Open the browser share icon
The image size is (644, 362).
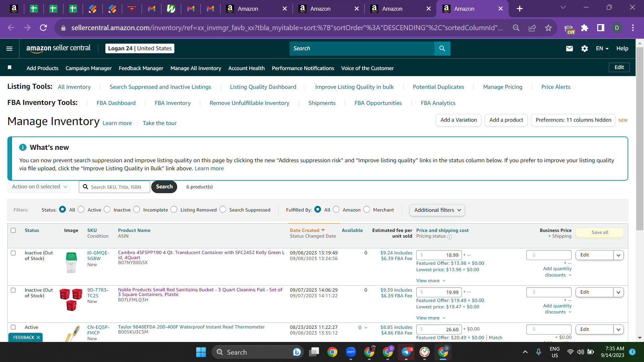pos(532,28)
